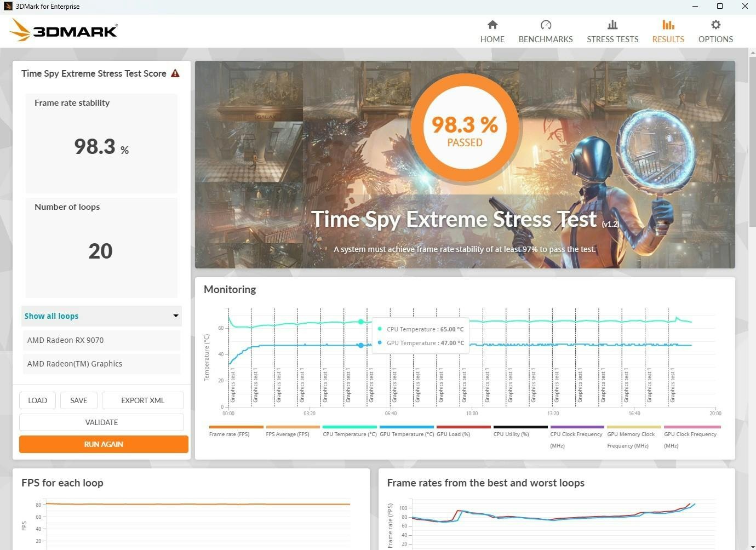Expand the Show all loops dropdown
The width and height of the screenshot is (756, 550).
(101, 316)
